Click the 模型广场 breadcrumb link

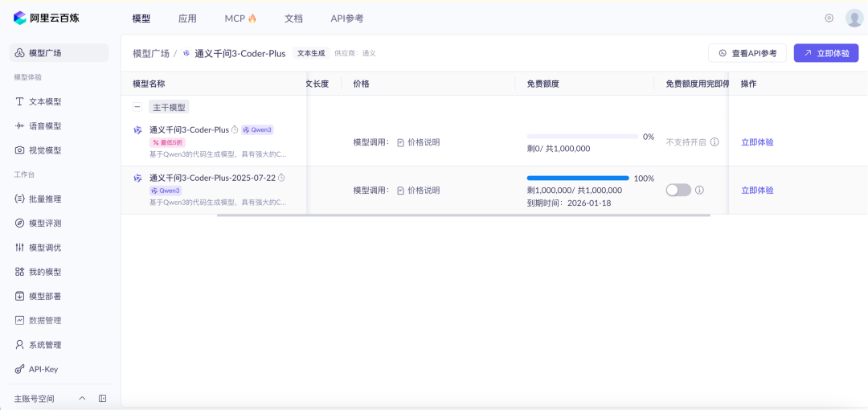[x=151, y=53]
